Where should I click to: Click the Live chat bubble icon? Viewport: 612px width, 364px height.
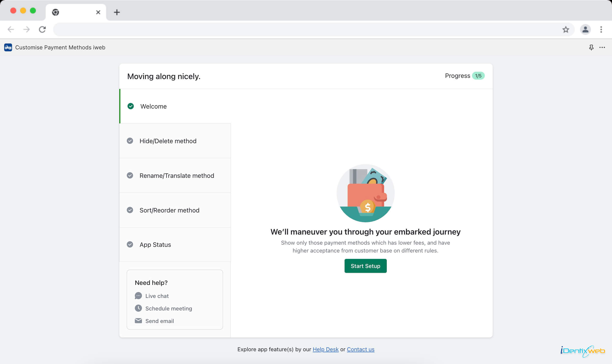click(x=138, y=296)
